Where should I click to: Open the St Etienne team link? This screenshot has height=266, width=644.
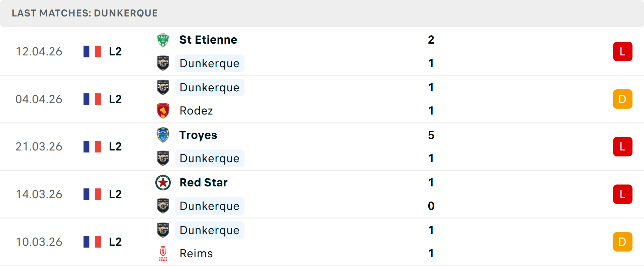coord(208,40)
